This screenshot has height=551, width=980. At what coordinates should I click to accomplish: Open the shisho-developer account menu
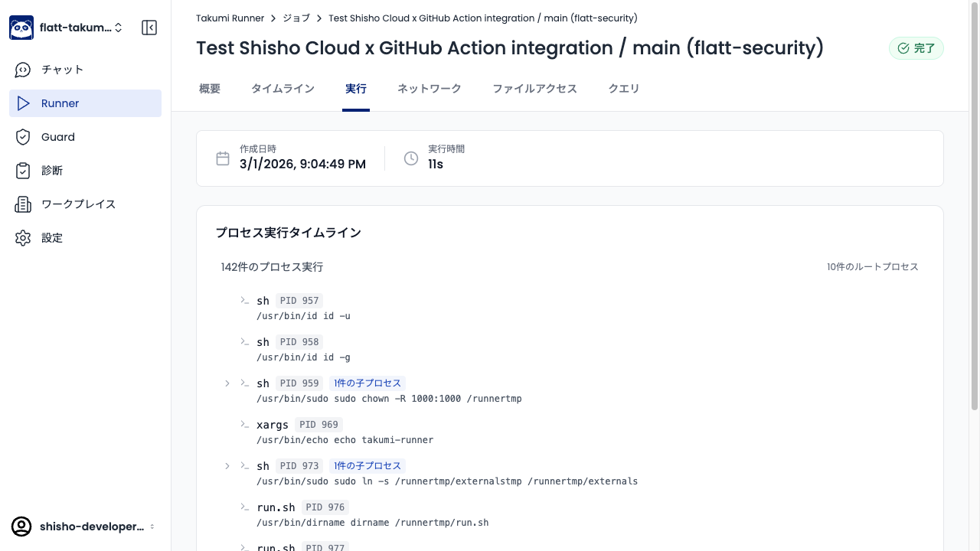click(84, 527)
